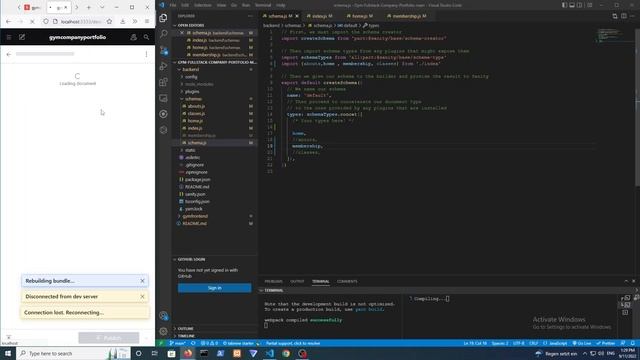Reload the browser page at localhost

point(32,21)
